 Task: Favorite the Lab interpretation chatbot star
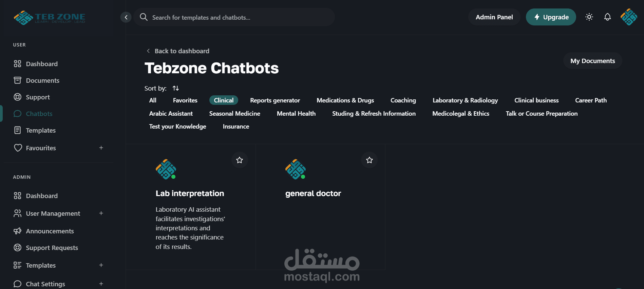(x=240, y=160)
